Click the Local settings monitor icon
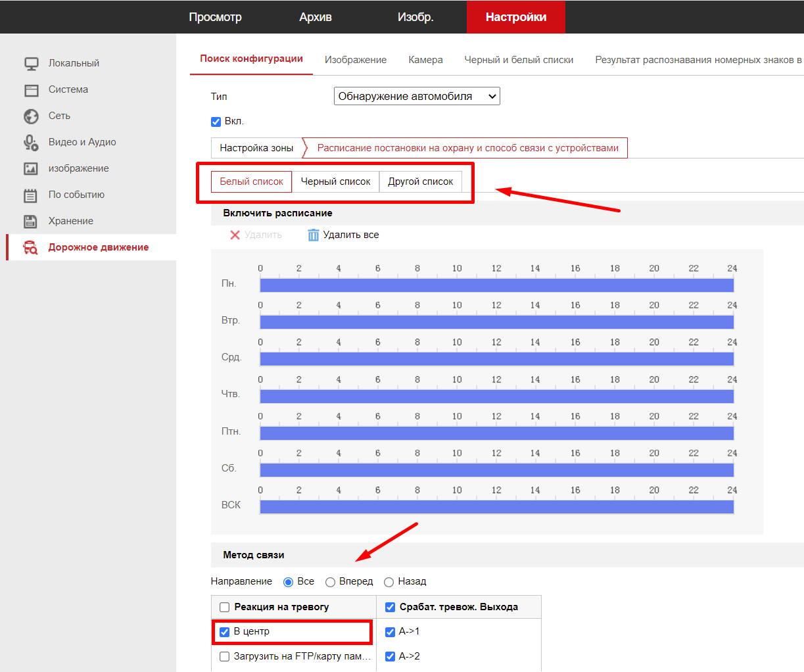The height and width of the screenshot is (672, 804). point(31,64)
